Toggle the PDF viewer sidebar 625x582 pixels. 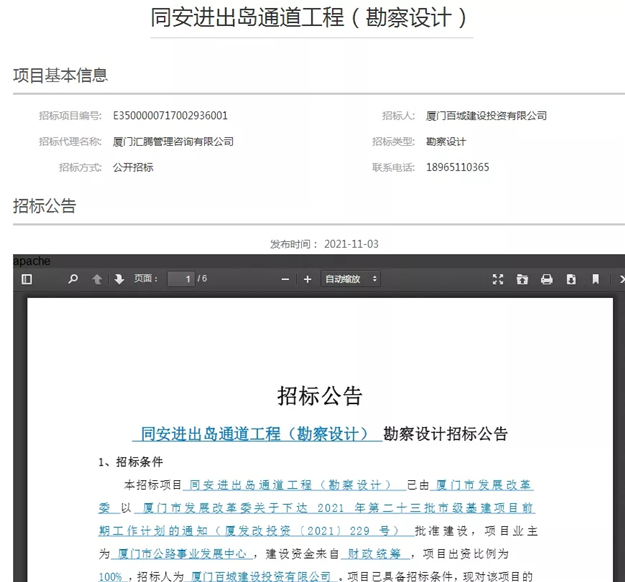click(x=27, y=279)
